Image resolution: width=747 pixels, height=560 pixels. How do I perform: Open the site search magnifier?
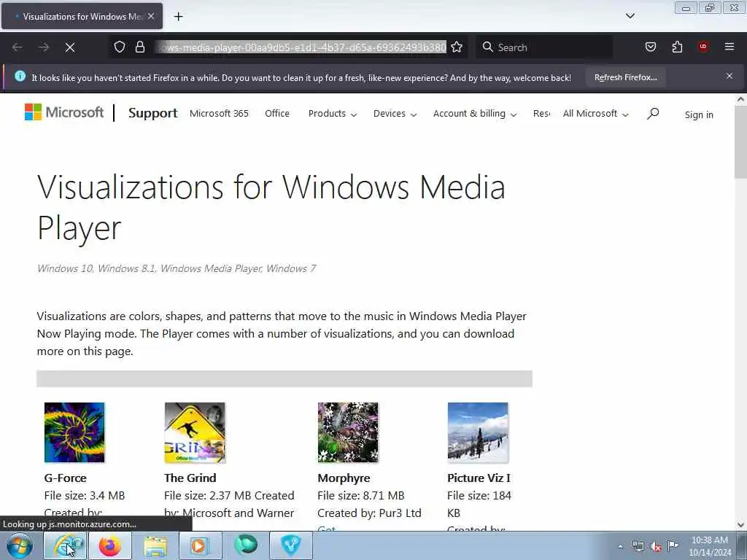[x=653, y=113]
